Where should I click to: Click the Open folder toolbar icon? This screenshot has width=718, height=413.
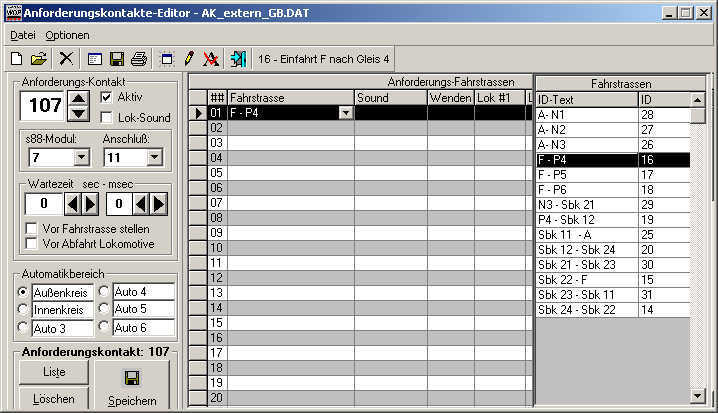[x=39, y=59]
